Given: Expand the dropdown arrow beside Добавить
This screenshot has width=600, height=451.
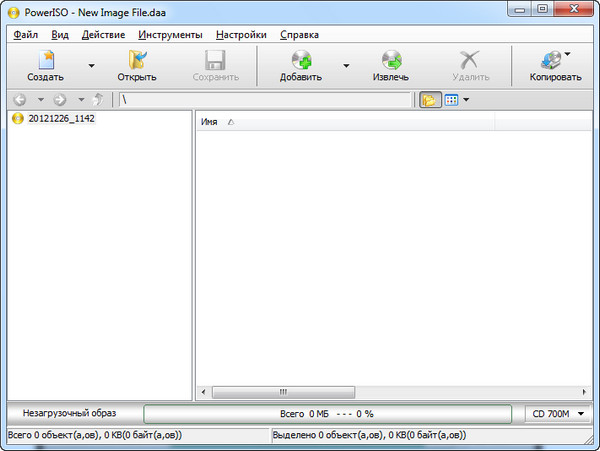Looking at the screenshot, I should pyautogui.click(x=346, y=66).
